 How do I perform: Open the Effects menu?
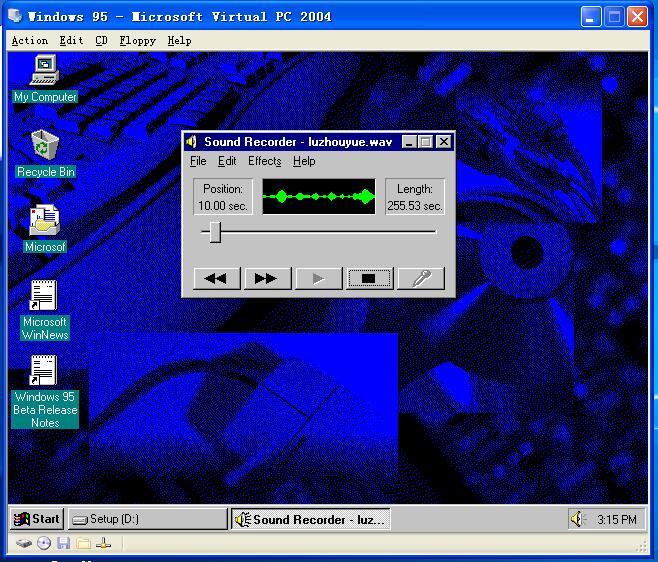(x=264, y=161)
